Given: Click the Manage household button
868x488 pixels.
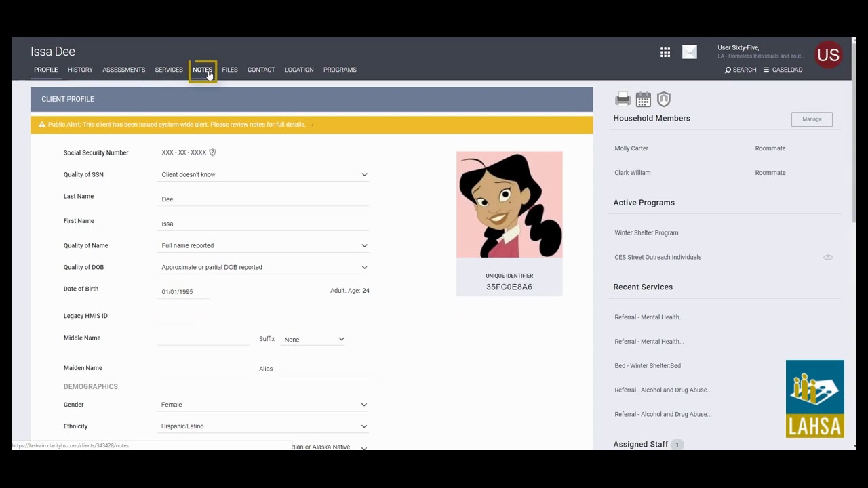Looking at the screenshot, I should (x=812, y=119).
